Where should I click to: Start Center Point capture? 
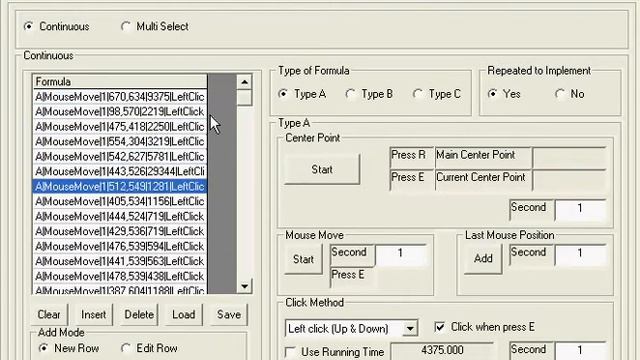click(x=322, y=169)
